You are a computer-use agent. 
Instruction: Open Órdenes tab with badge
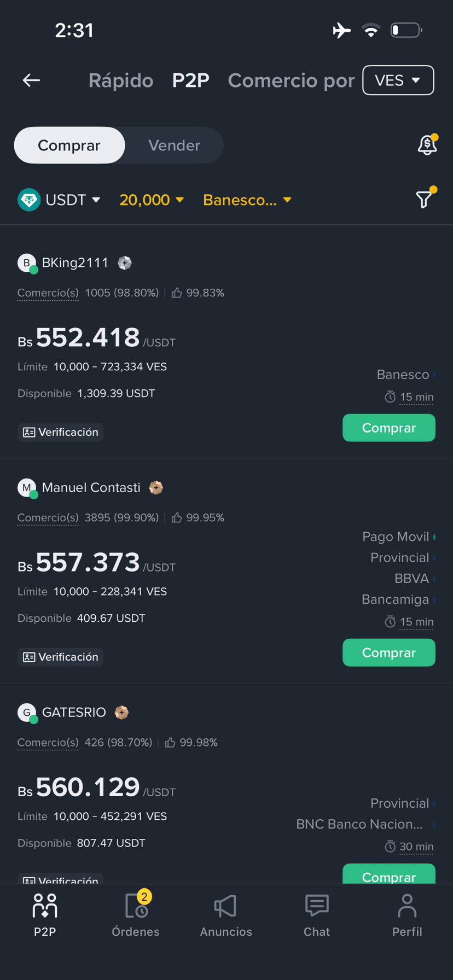click(136, 915)
